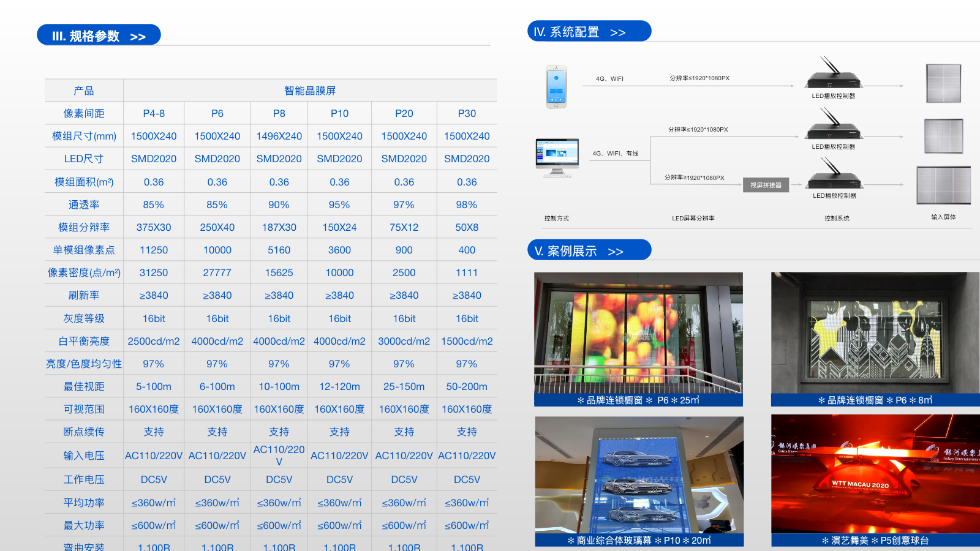Open the P6 25㎡ storefront photo

coord(638,339)
